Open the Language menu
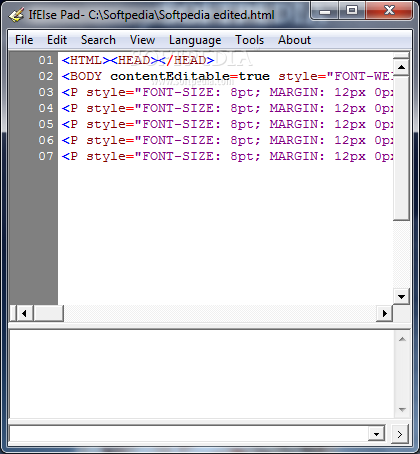Viewport: 420px width, 454px height. (195, 40)
